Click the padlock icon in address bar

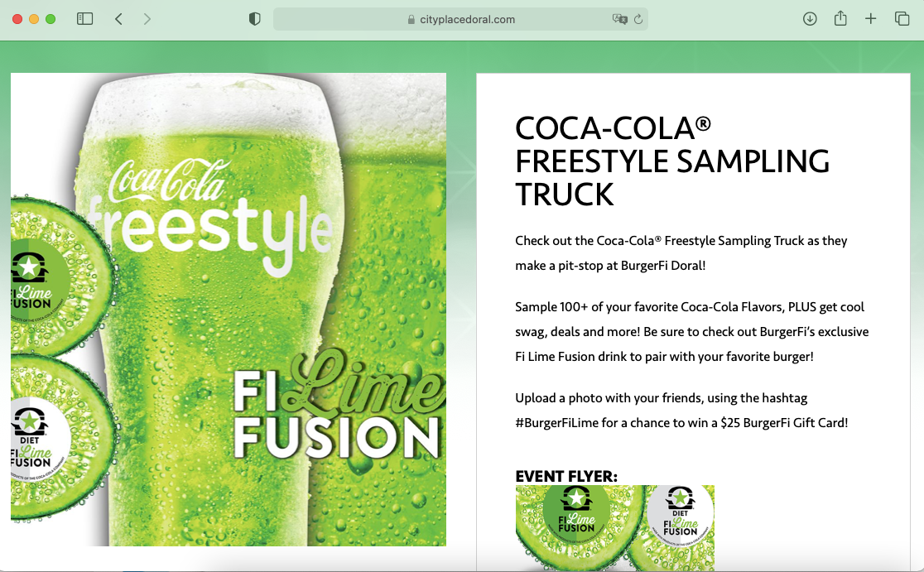pos(411,19)
